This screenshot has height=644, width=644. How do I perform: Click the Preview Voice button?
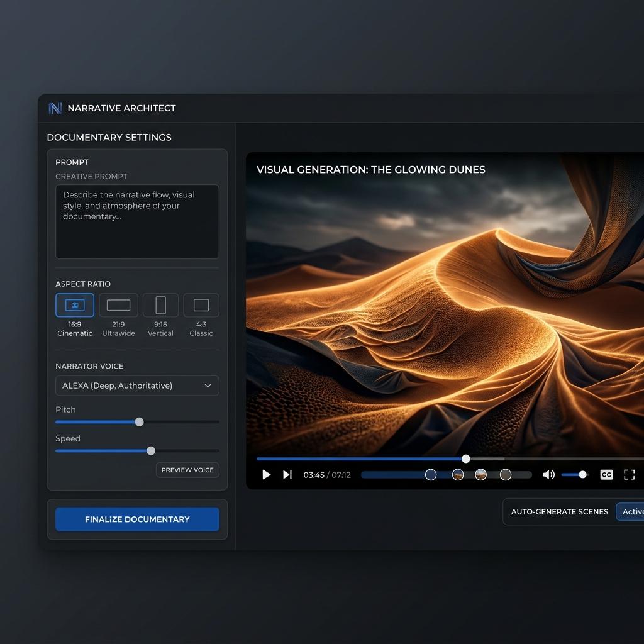point(187,470)
